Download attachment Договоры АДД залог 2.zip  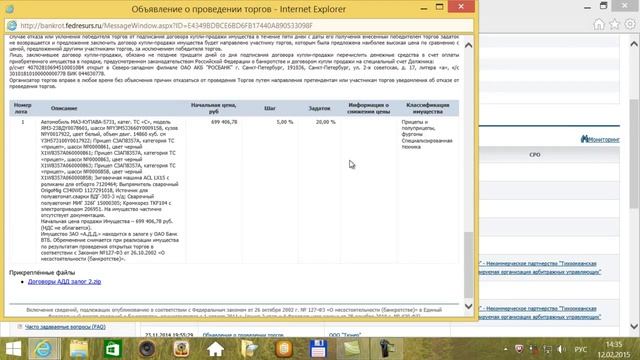point(64,282)
